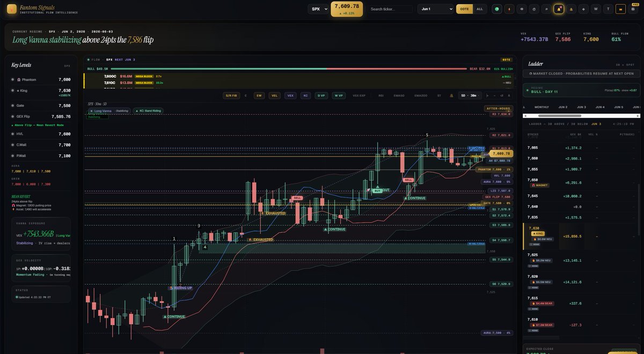The image size is (644, 354).
Task: Enable the EMA50 indicator
Action: (x=399, y=95)
